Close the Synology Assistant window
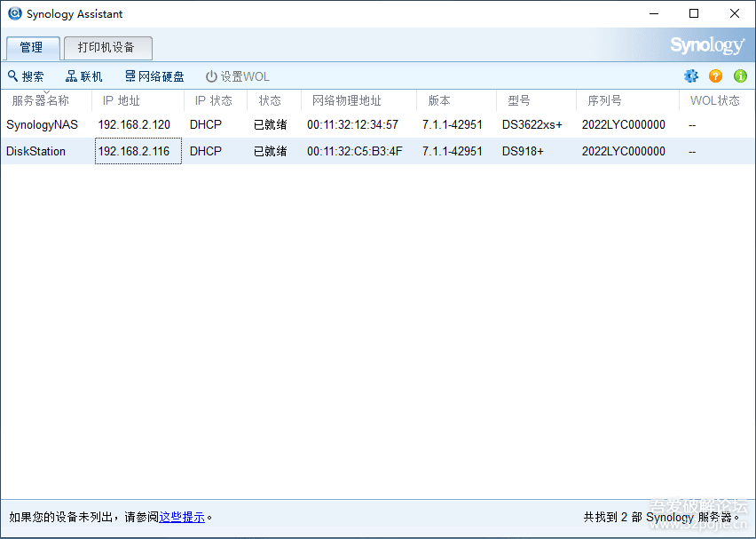756x539 pixels. [x=735, y=13]
